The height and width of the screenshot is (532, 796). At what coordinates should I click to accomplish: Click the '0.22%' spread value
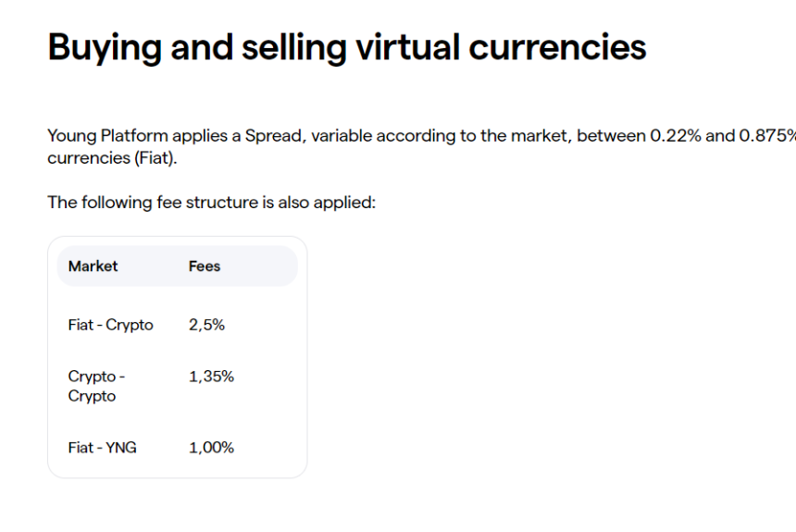(675, 136)
